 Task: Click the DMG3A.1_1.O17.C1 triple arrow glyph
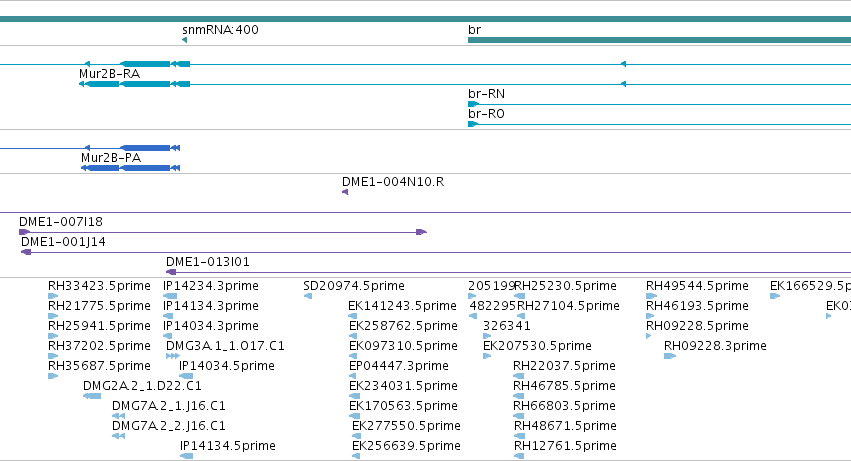[x=173, y=356]
